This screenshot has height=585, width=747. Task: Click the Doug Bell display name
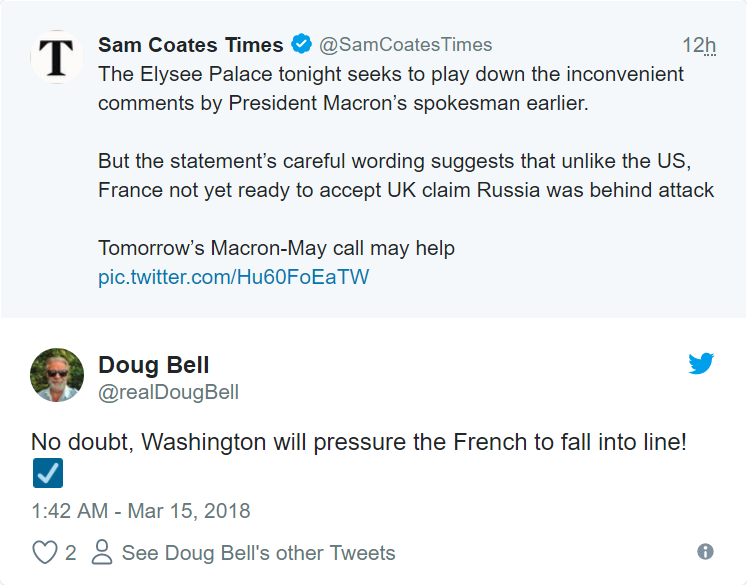coord(154,365)
